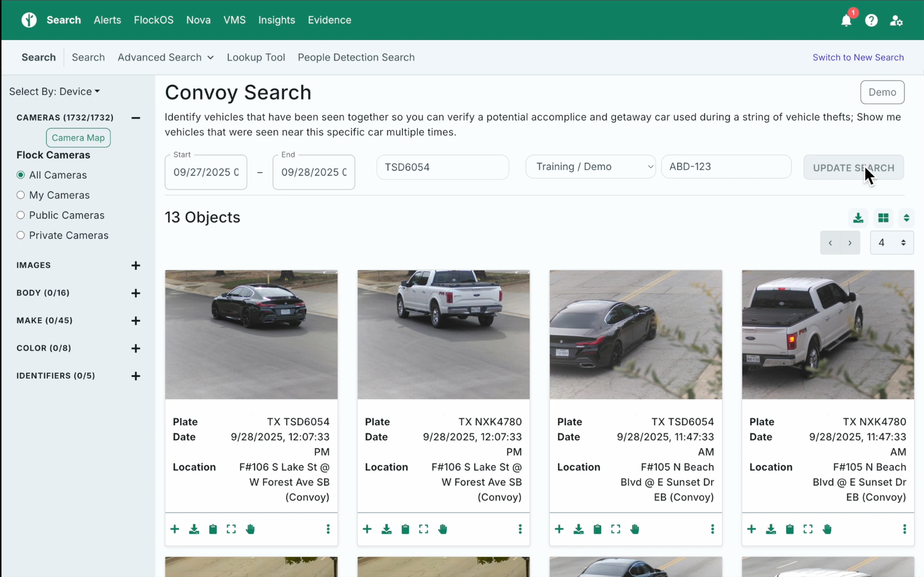Image resolution: width=924 pixels, height=577 pixels.
Task: Open white truck thumbnail at S Lake St
Action: [443, 335]
